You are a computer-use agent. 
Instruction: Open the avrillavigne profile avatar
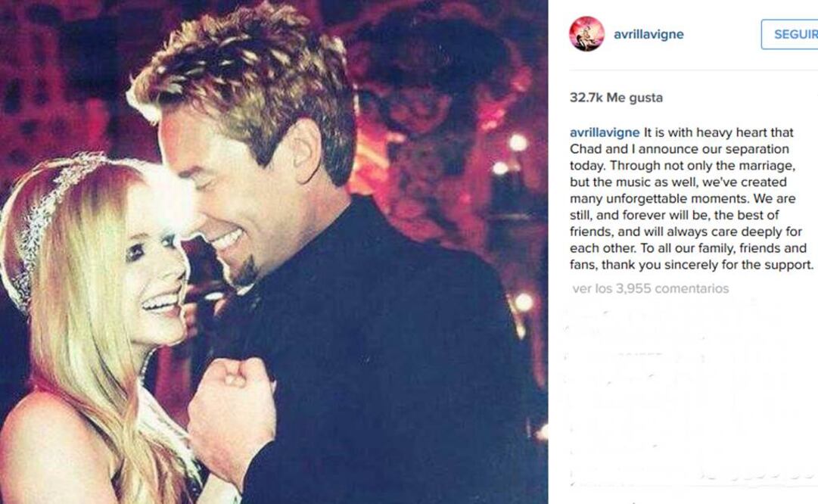586,34
